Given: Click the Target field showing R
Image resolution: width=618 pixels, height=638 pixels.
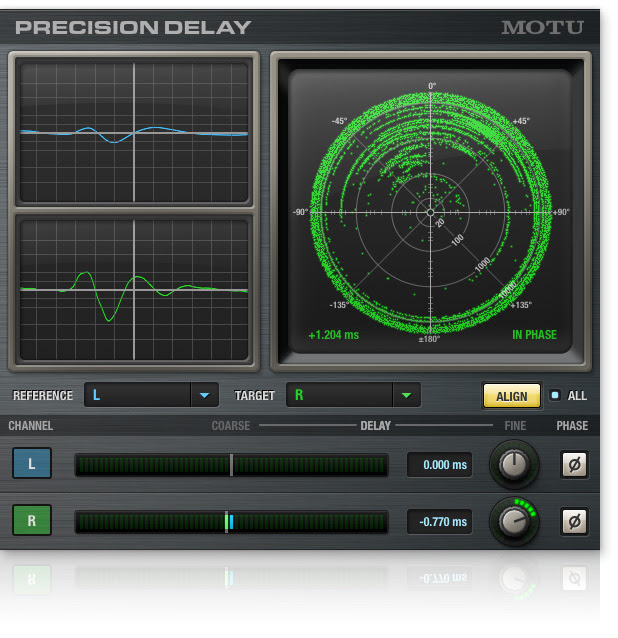Looking at the screenshot, I should (x=339, y=395).
